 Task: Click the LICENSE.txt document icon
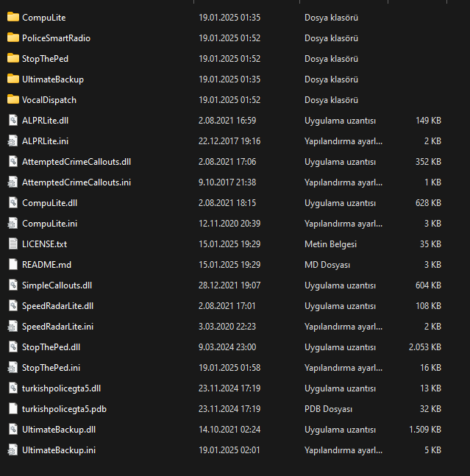(13, 244)
